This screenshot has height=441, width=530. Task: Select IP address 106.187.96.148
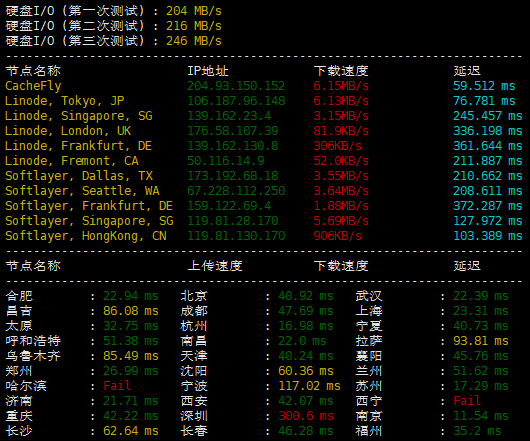[236, 101]
